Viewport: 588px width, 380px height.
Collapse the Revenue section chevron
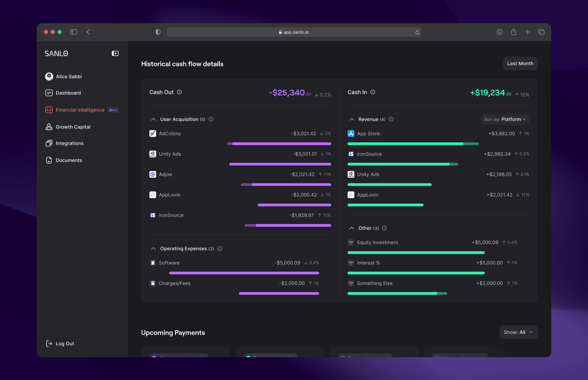point(352,119)
